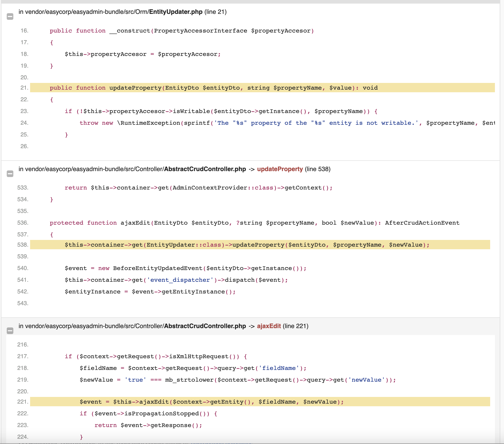Click the BeforeEntityUpdatedEvent call on line 540

157,268
